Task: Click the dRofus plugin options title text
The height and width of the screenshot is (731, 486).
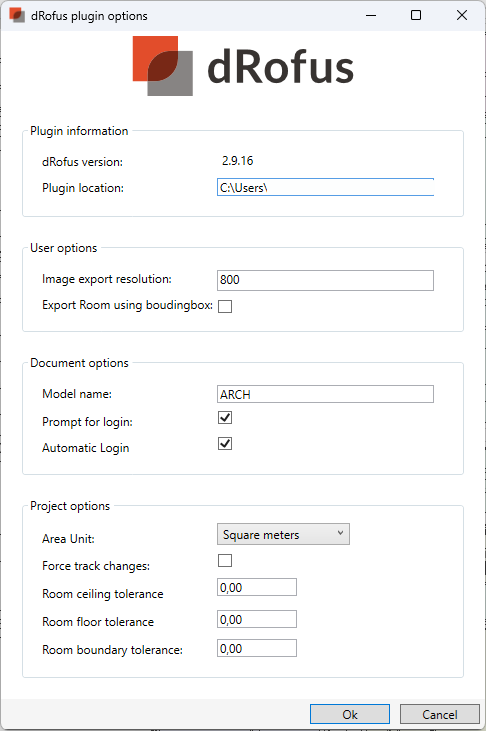Action: coord(89,16)
